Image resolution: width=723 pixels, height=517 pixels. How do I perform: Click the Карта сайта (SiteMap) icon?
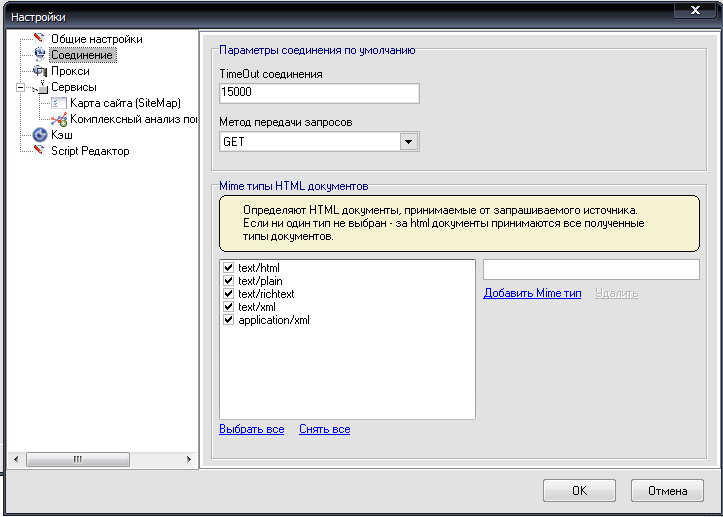[58, 103]
